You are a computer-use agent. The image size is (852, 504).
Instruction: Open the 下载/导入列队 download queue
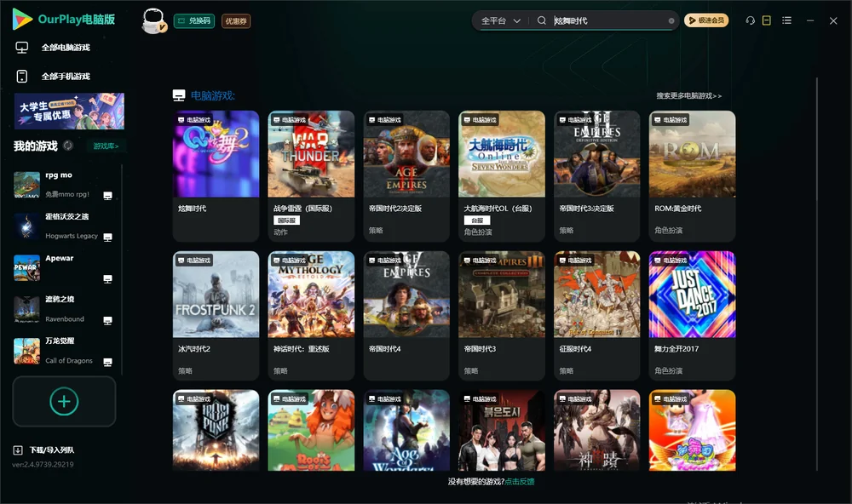pyautogui.click(x=52, y=450)
